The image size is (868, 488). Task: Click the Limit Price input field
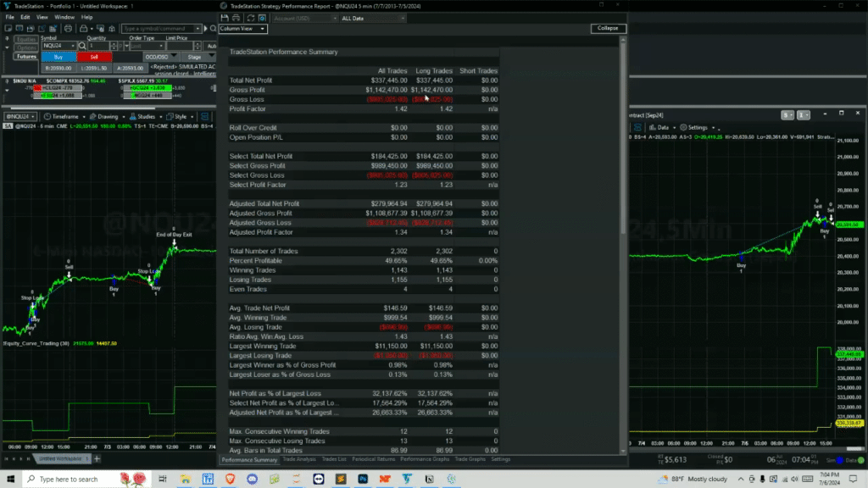pos(180,46)
